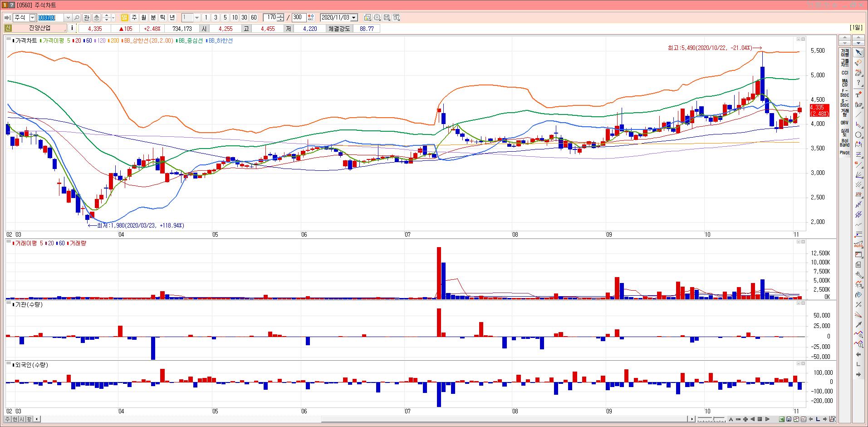Select the arrow pointer tool in the drawing toolbar
This screenshot has width=868, height=427.
[x=858, y=53]
